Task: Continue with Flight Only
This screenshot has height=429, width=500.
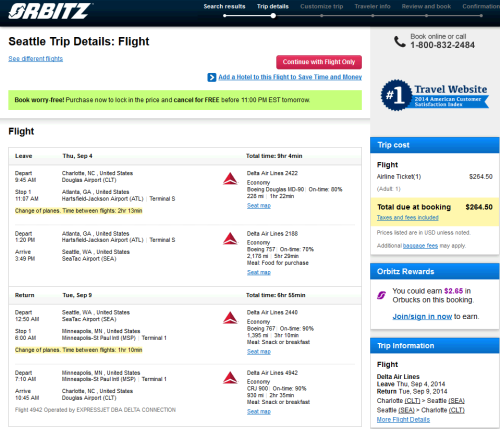Action: (319, 62)
